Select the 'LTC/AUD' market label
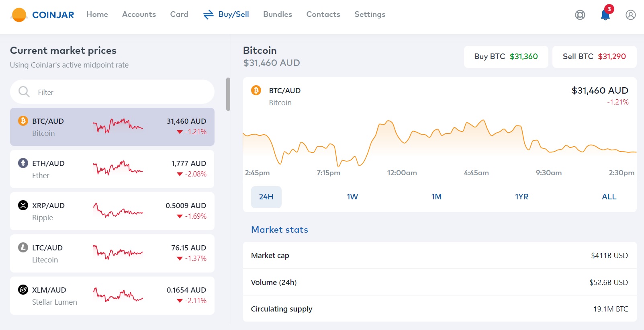The width and height of the screenshot is (644, 330). (47, 248)
